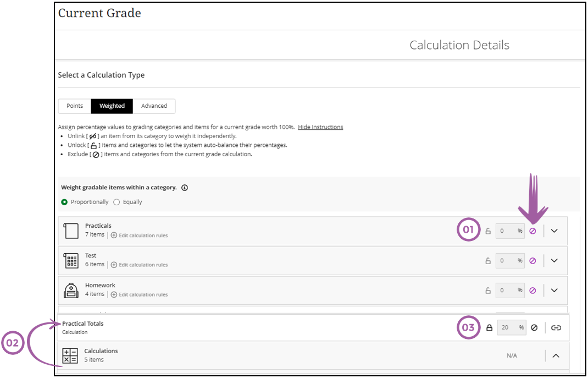Viewport: 588px width, 378px height.
Task: Click the Homework percentage field
Action: [510, 290]
